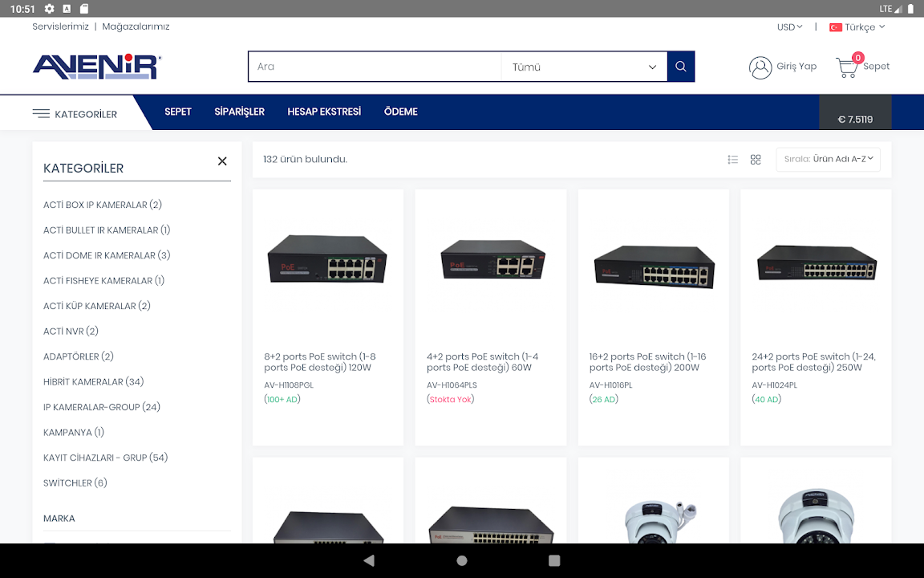Click inside the Ara search field

click(x=375, y=67)
